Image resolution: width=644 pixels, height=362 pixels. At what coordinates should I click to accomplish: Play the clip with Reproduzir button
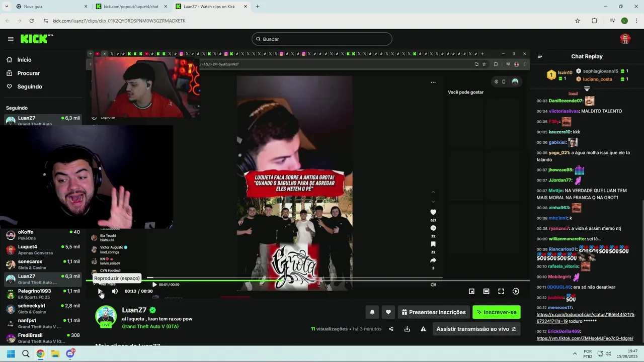coord(100,291)
